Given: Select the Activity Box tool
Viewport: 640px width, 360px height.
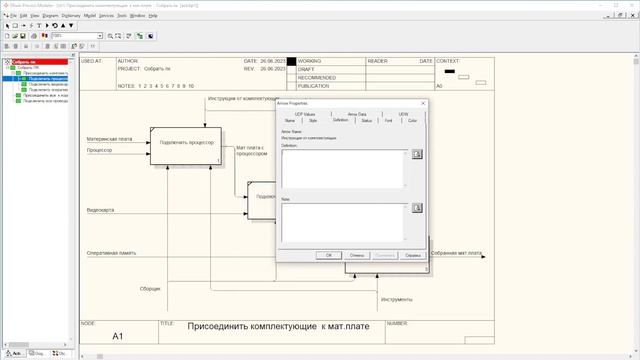Looking at the screenshot, I should (x=15, y=26).
